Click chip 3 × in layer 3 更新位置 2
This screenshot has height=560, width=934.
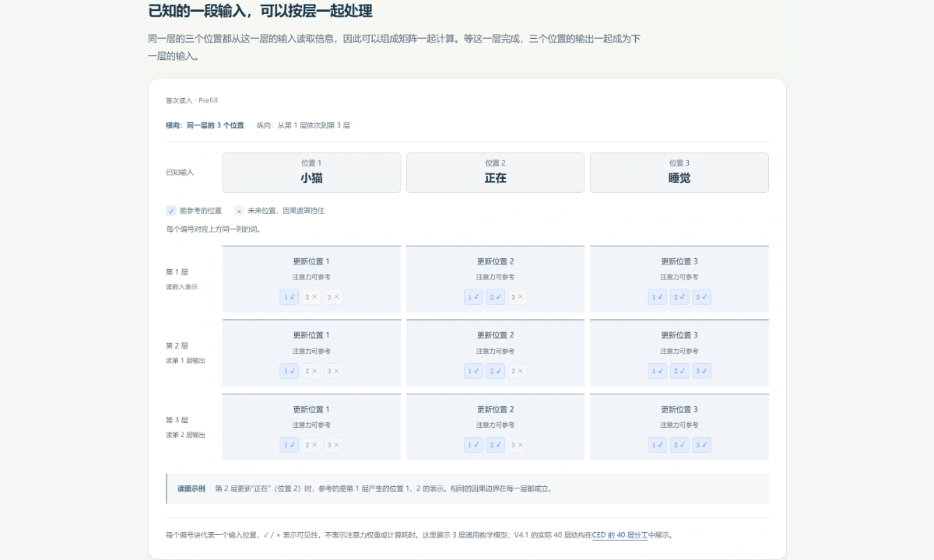[517, 445]
